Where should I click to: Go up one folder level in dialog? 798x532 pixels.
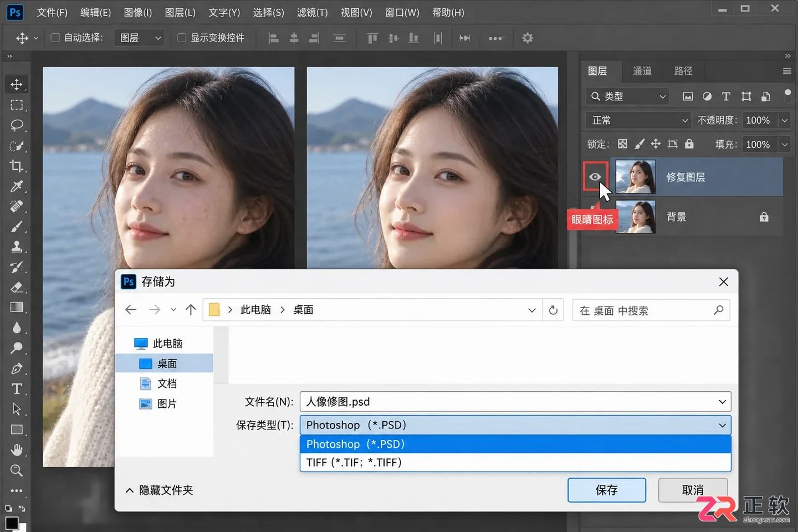pyautogui.click(x=191, y=310)
